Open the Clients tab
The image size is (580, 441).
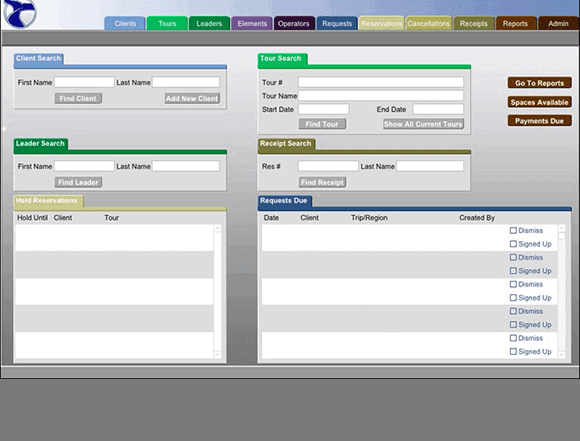[x=125, y=24]
